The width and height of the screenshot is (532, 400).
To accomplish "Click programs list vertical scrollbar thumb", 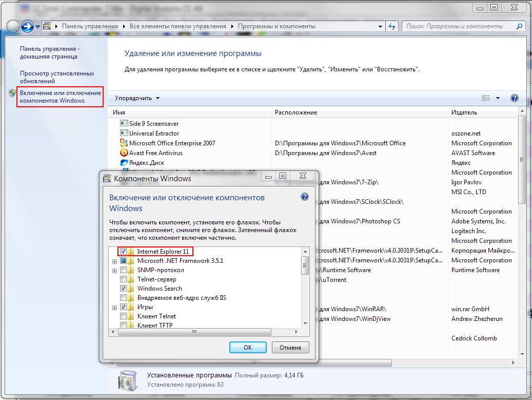I will (x=522, y=160).
